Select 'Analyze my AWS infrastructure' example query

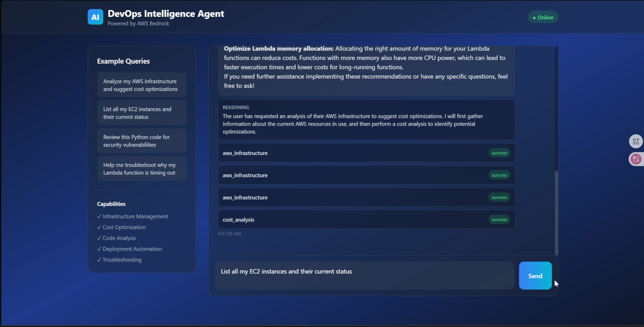[142, 85]
